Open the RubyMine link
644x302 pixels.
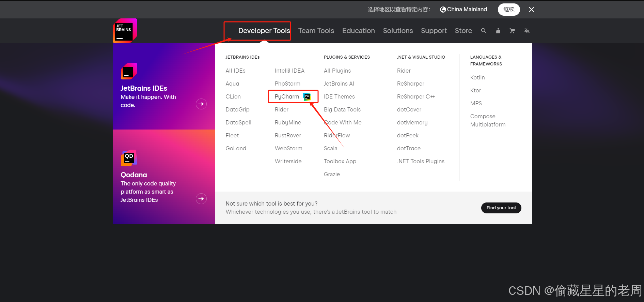point(288,123)
